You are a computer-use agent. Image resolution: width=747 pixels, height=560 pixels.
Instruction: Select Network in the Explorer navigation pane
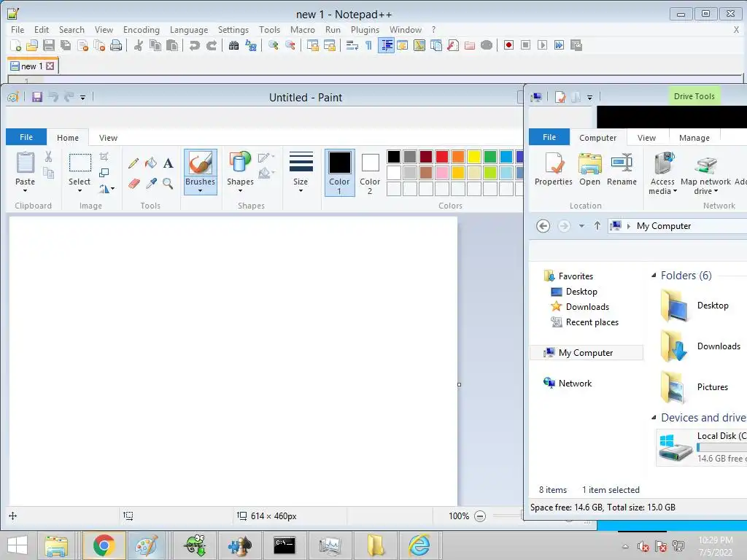pos(575,384)
